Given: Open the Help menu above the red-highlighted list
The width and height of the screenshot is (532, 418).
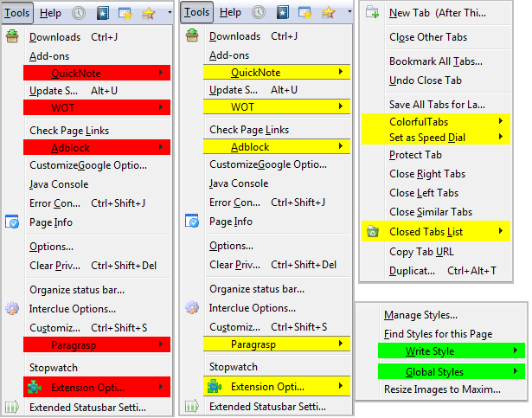Looking at the screenshot, I should [x=50, y=13].
